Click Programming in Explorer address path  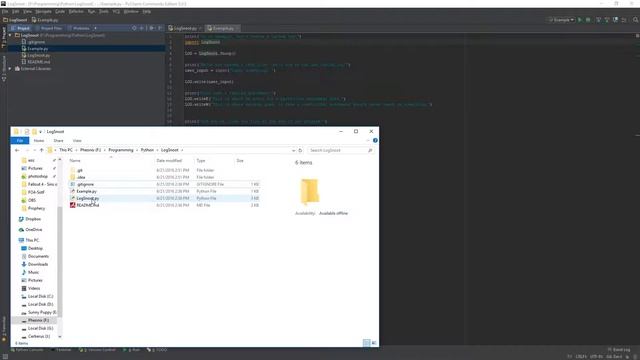121,150
